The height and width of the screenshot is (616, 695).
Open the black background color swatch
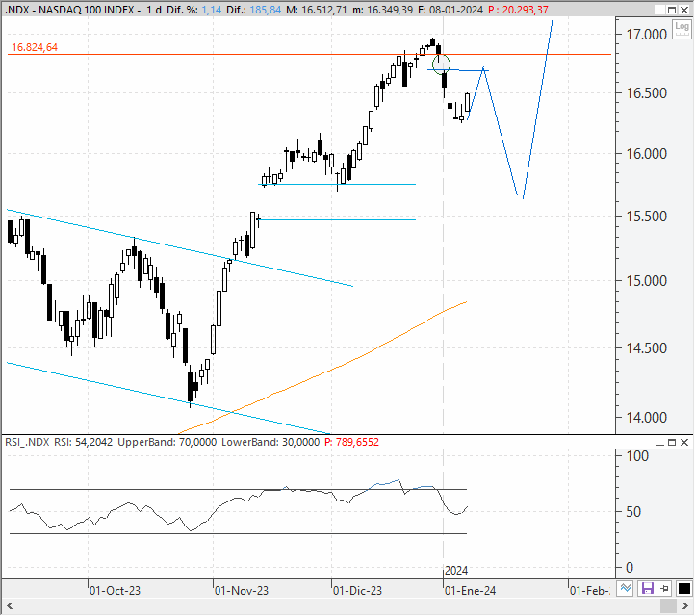tap(683, 588)
